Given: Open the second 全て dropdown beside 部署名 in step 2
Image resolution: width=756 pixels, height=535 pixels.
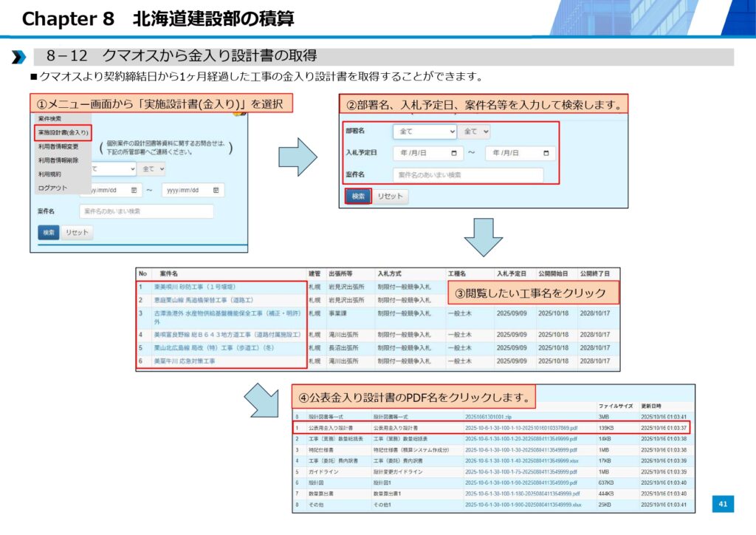Looking at the screenshot, I should coord(474,132).
